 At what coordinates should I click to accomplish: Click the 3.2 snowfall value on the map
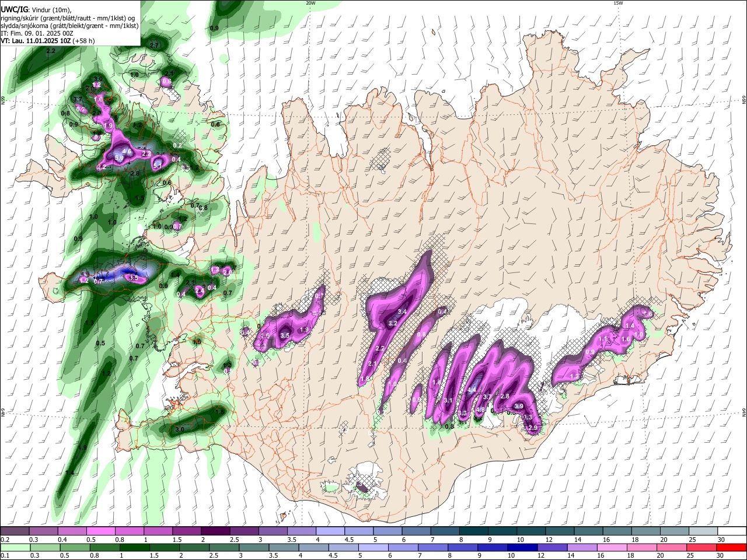(x=393, y=323)
